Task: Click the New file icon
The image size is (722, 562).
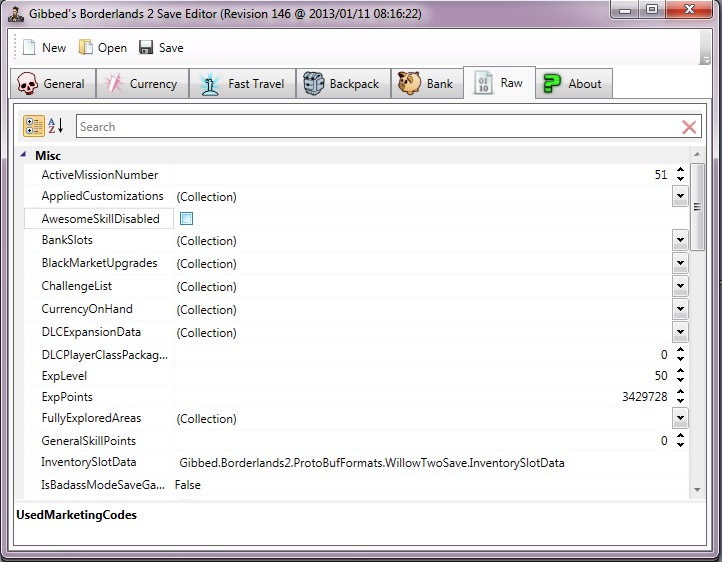Action: click(29, 47)
